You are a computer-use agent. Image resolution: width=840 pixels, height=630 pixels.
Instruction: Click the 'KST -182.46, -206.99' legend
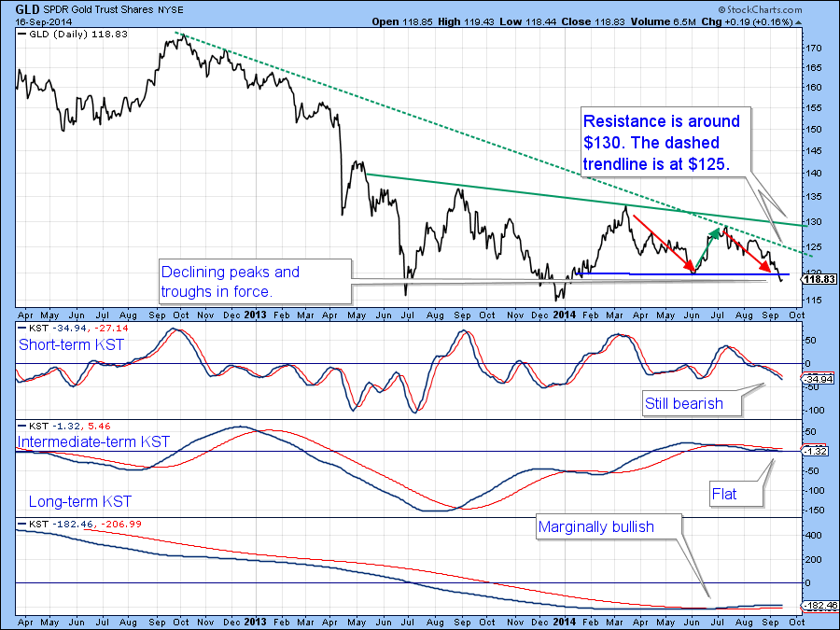(80, 524)
